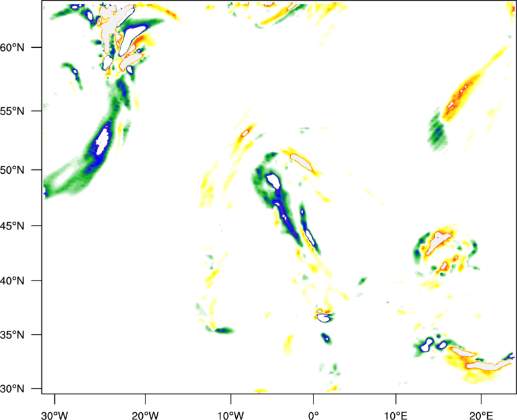Click the 10°W longitude label
This screenshot has width=517, height=420.
click(x=231, y=415)
